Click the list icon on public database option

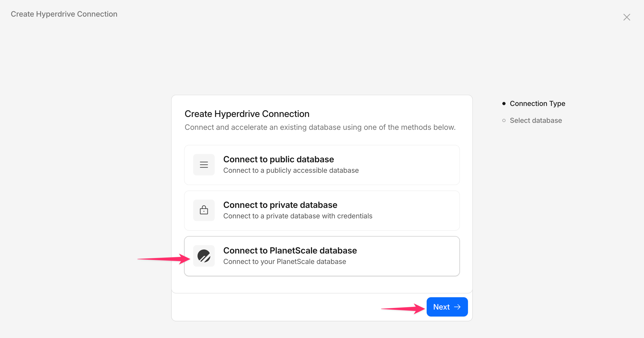[x=204, y=164]
